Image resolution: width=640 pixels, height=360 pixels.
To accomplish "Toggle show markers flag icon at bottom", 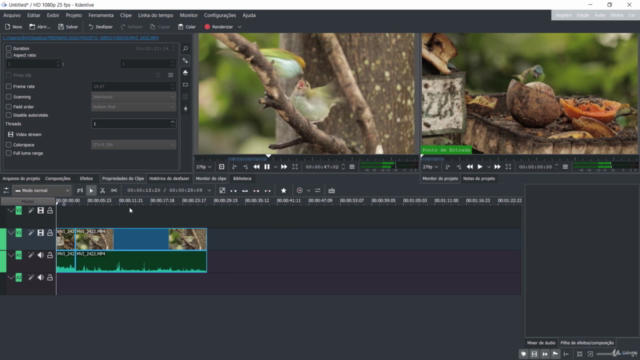I will coord(556,354).
